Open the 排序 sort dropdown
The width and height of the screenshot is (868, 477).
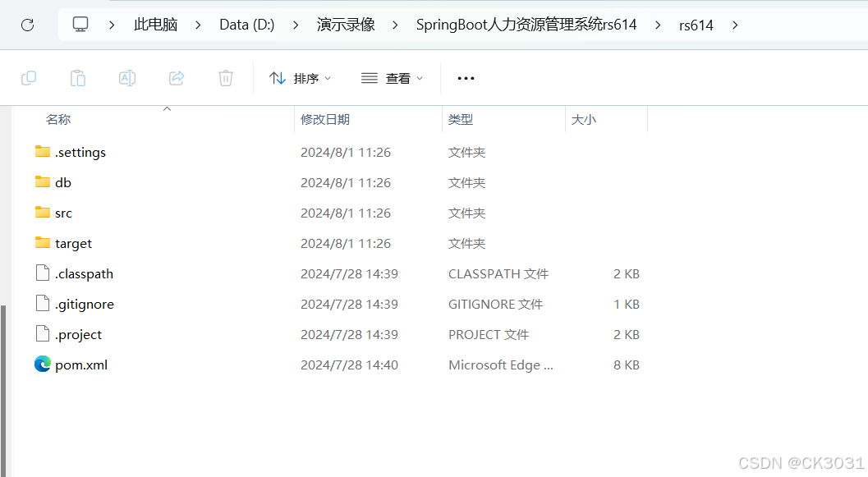click(x=300, y=78)
